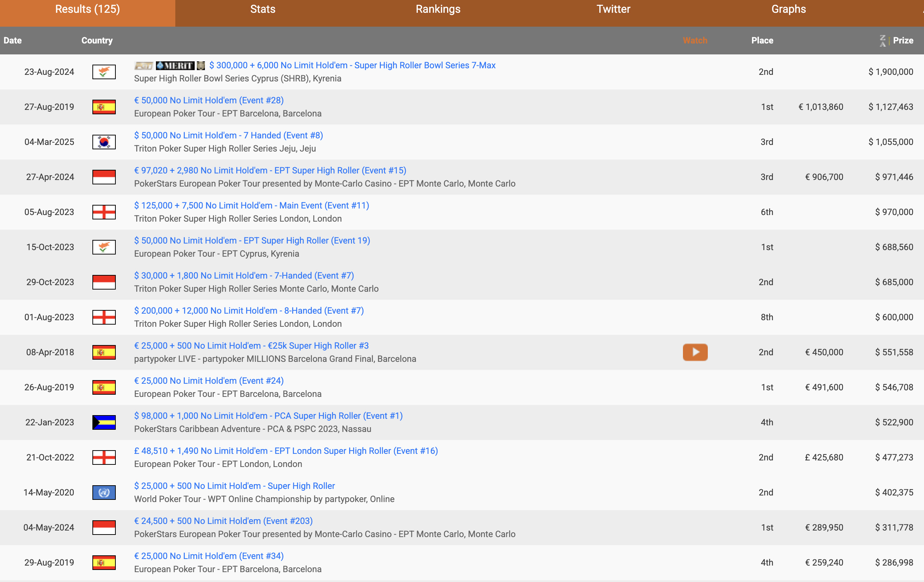Click the South Korea flag icon

[x=104, y=142]
